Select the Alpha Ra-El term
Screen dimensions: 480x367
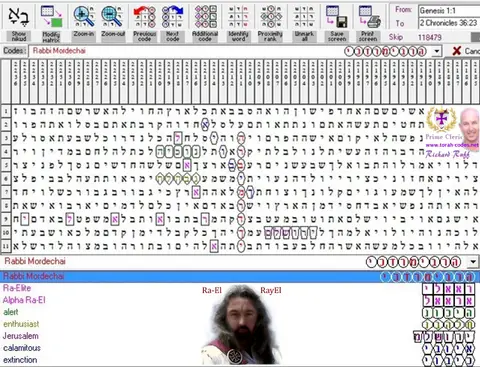24,300
